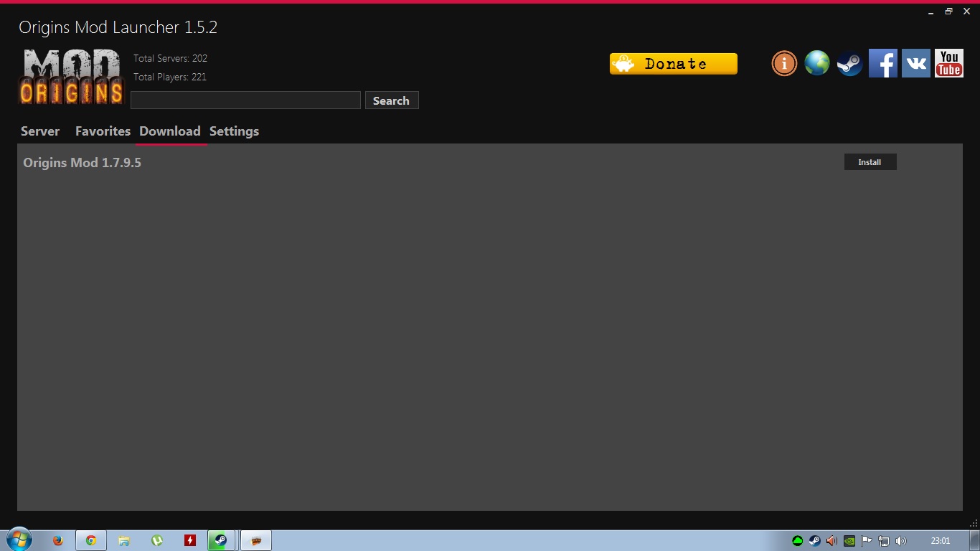Open uTorrent from the taskbar

[x=157, y=541]
